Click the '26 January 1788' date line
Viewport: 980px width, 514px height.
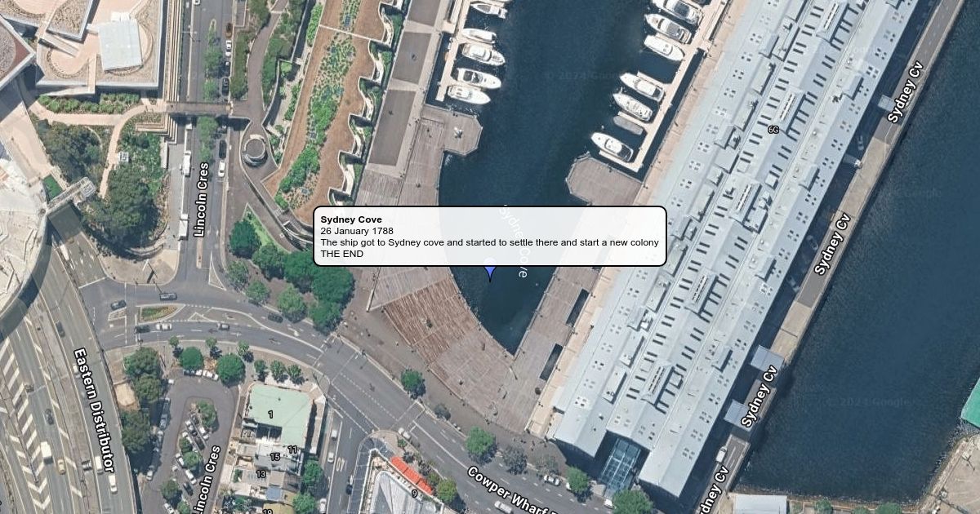coord(357,231)
